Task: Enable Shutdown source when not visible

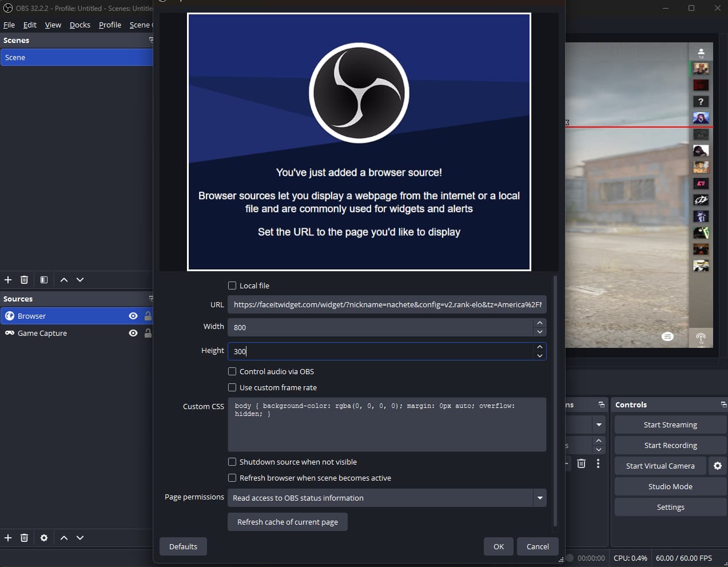Action: (232, 462)
